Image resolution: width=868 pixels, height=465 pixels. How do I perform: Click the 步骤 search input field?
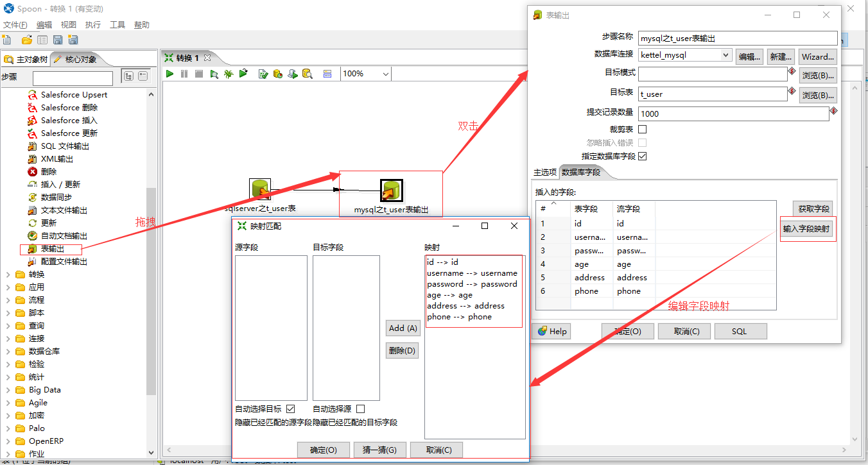[x=73, y=78]
